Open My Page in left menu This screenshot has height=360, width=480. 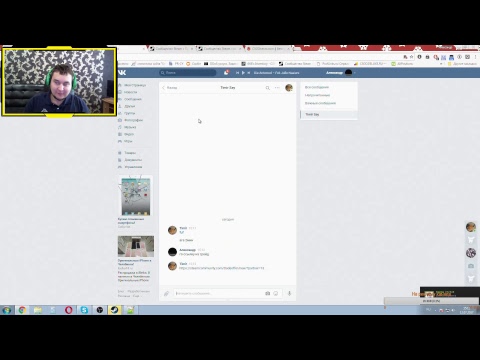click(x=132, y=85)
